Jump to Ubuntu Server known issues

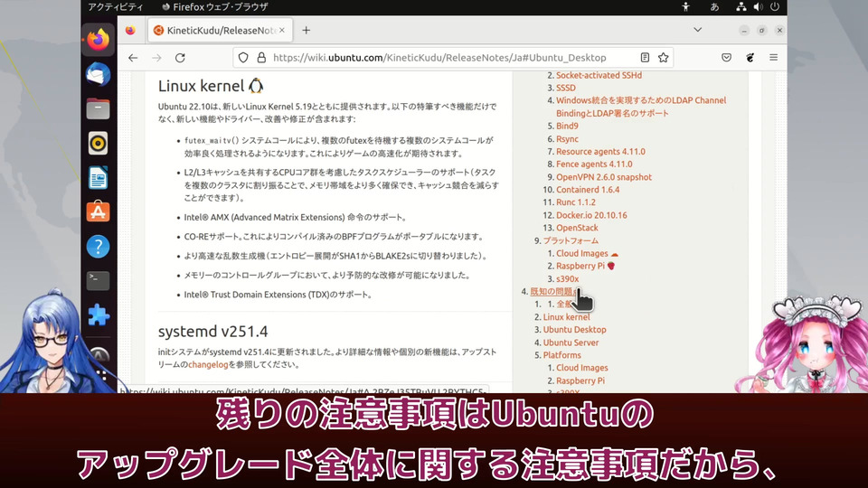(x=571, y=343)
